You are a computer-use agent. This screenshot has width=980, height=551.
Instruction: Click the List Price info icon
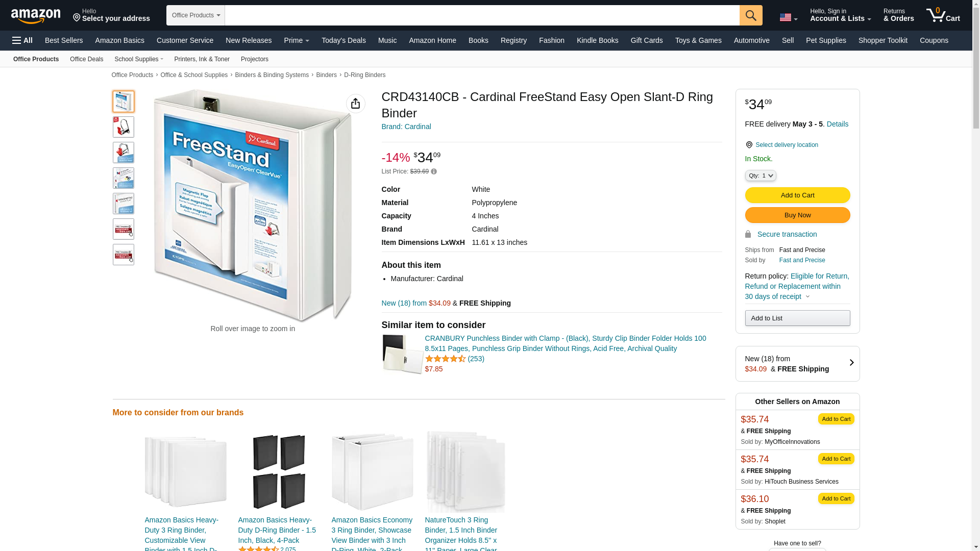coord(434,171)
